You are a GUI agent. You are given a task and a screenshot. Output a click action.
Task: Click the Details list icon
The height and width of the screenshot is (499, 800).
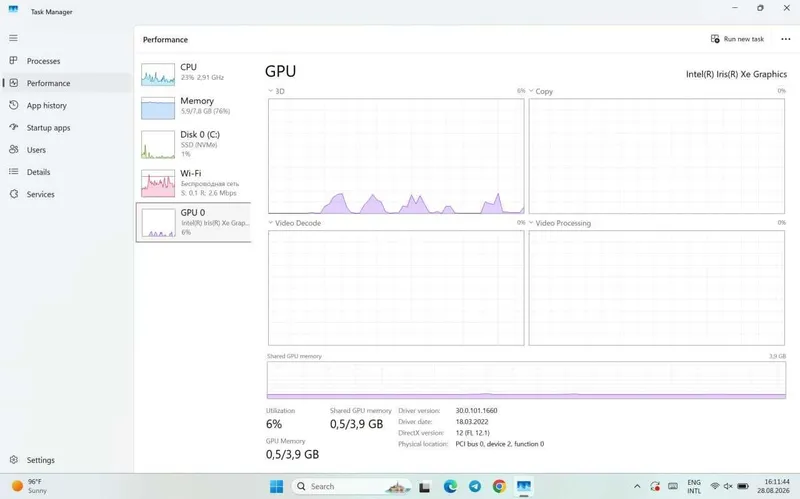(x=14, y=171)
